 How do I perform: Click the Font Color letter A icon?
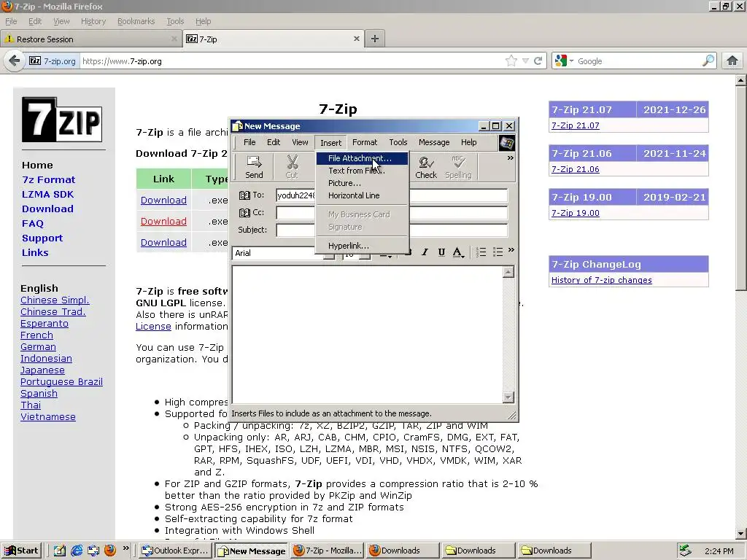[x=458, y=252]
